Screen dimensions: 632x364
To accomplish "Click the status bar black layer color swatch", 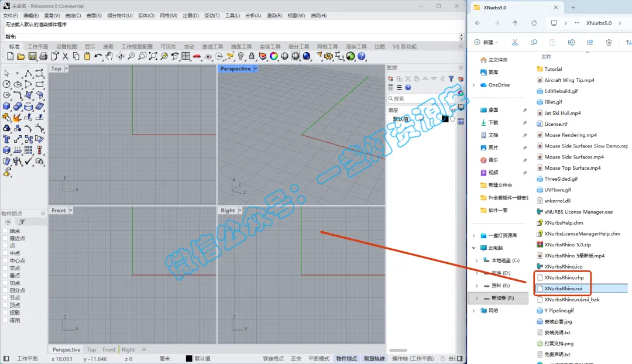I will pyautogui.click(x=189, y=358).
